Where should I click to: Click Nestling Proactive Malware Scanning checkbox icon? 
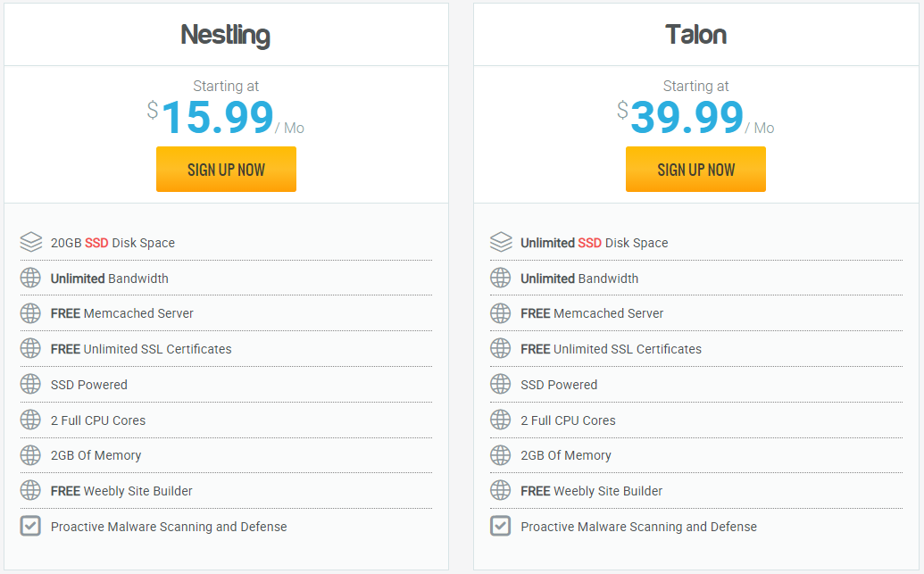[x=31, y=526]
